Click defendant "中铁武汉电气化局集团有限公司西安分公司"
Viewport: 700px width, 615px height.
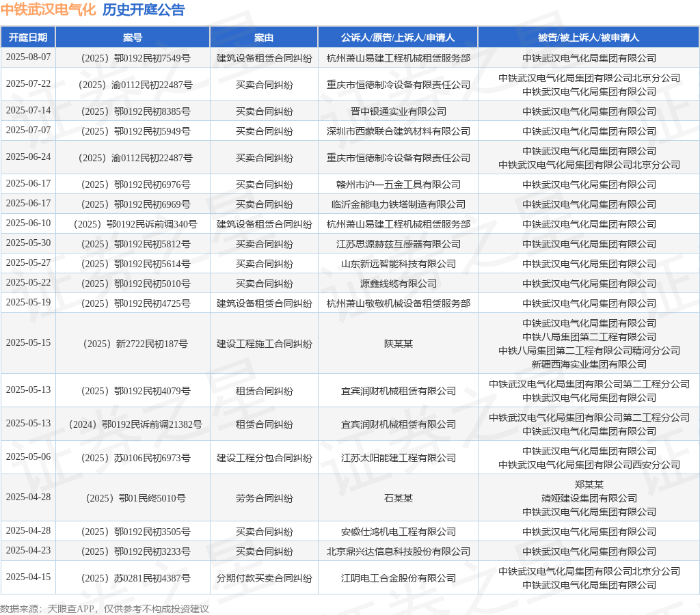[x=589, y=465]
